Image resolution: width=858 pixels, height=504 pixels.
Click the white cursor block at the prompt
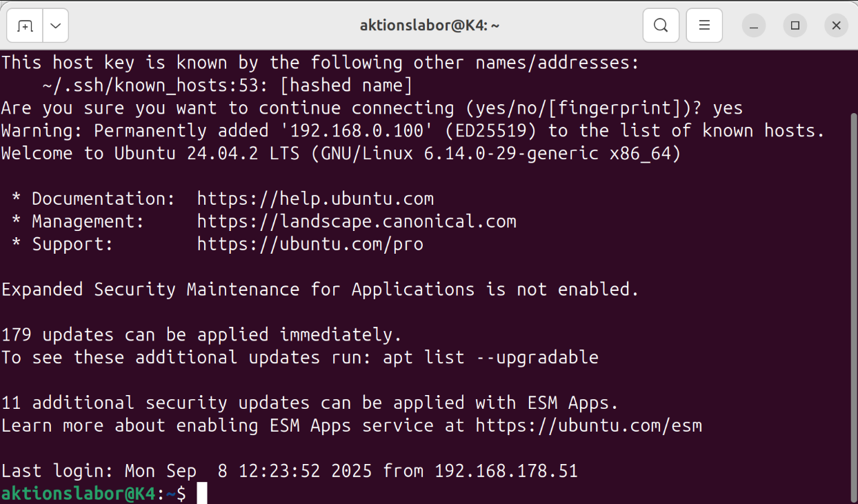point(202,494)
